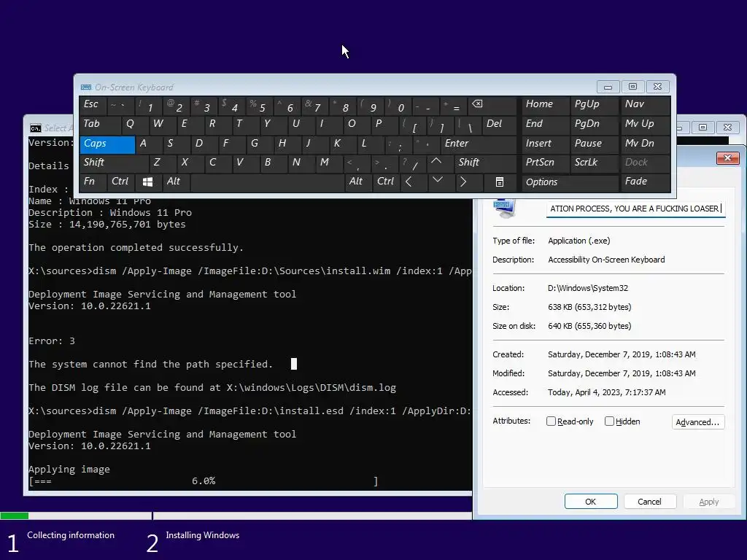Viewport: 747px width, 560px height.
Task: Tap the right Alt key
Action: [359, 182]
